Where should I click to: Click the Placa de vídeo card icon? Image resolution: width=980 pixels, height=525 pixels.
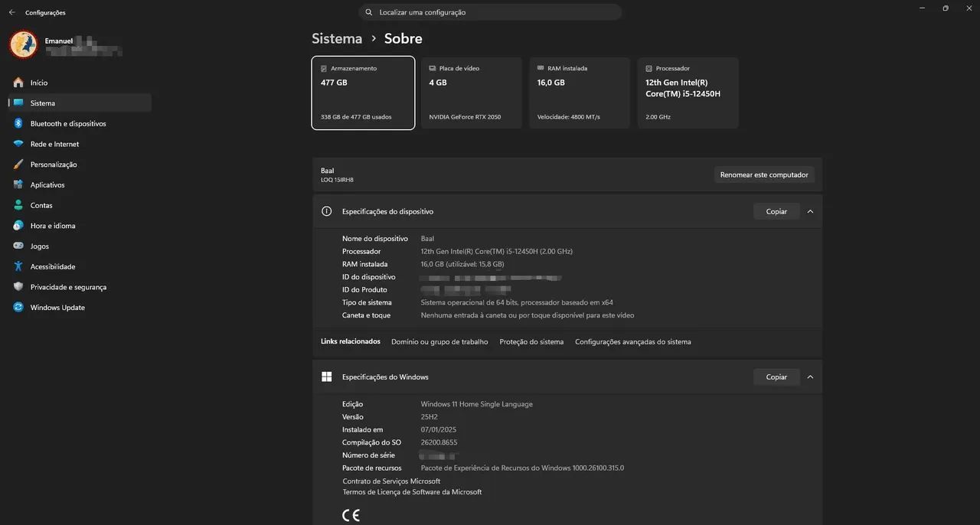pos(433,69)
